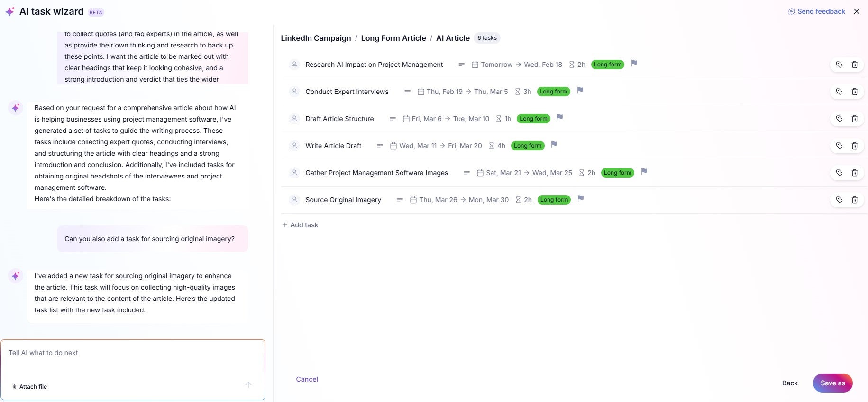Click priority flag on Gather Project Management Software Images
Viewport: 868px width, 402px height.
coord(644,171)
